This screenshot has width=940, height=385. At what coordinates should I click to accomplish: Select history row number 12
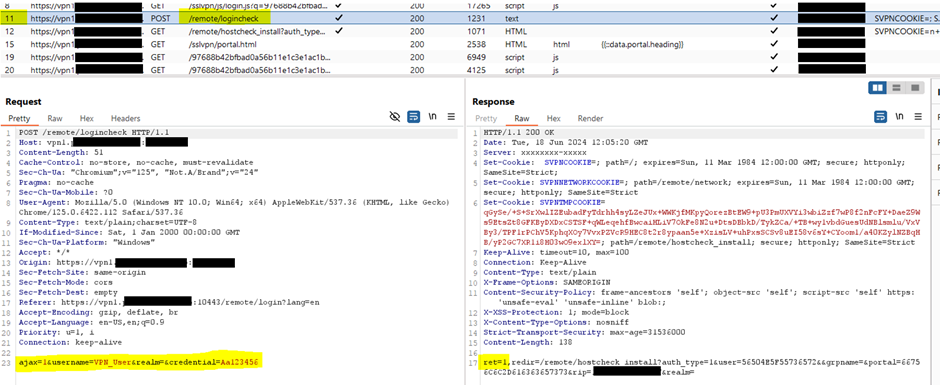click(470, 30)
